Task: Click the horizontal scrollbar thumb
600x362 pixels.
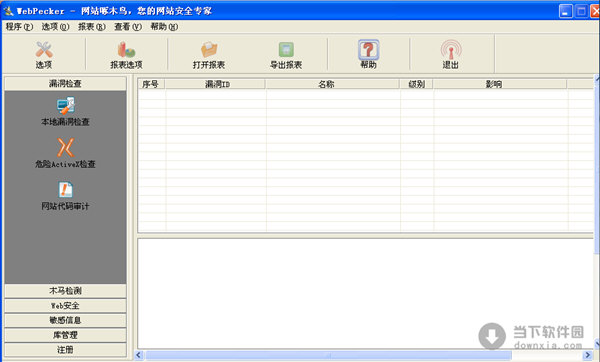Action: (328, 355)
